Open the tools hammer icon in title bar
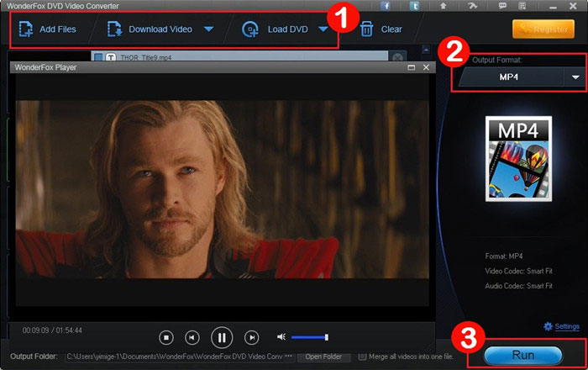The image size is (588, 370). tap(472, 6)
